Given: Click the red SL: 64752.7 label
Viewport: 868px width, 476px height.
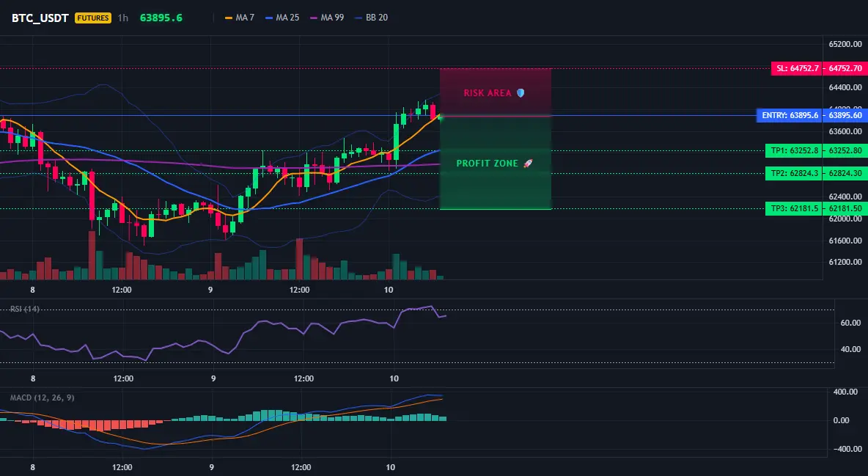Looking at the screenshot, I should click(x=797, y=69).
